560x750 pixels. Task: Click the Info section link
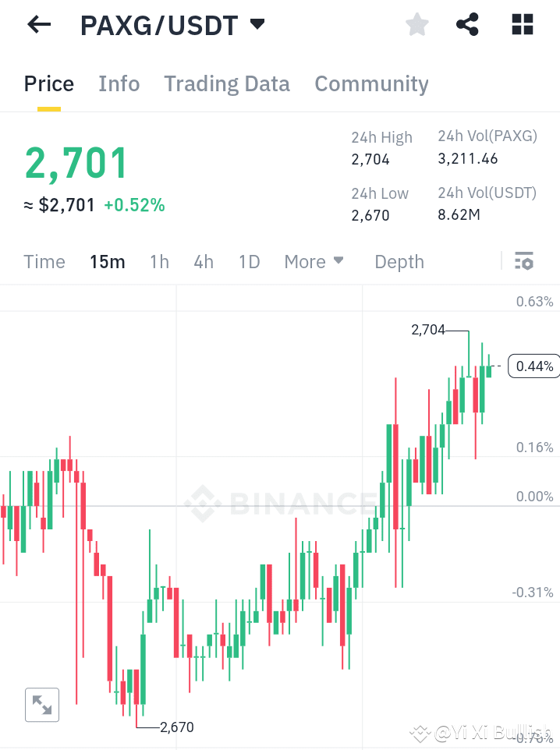click(x=119, y=83)
